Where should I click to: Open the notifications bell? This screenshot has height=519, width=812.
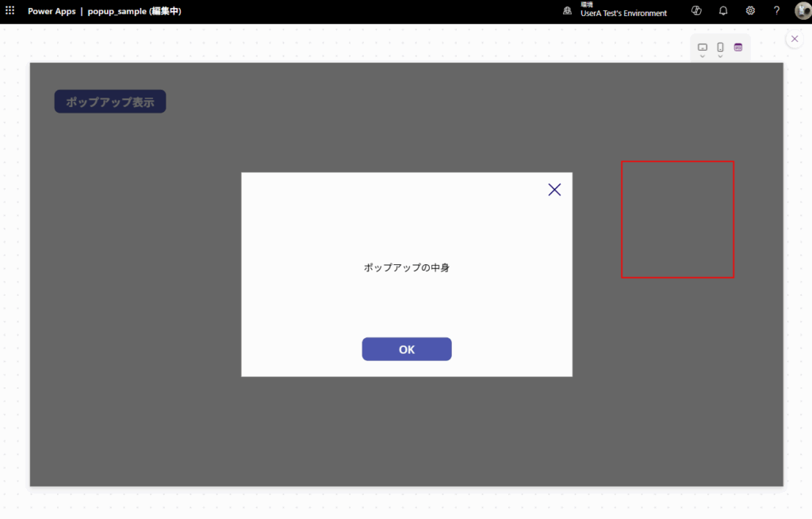coord(723,10)
